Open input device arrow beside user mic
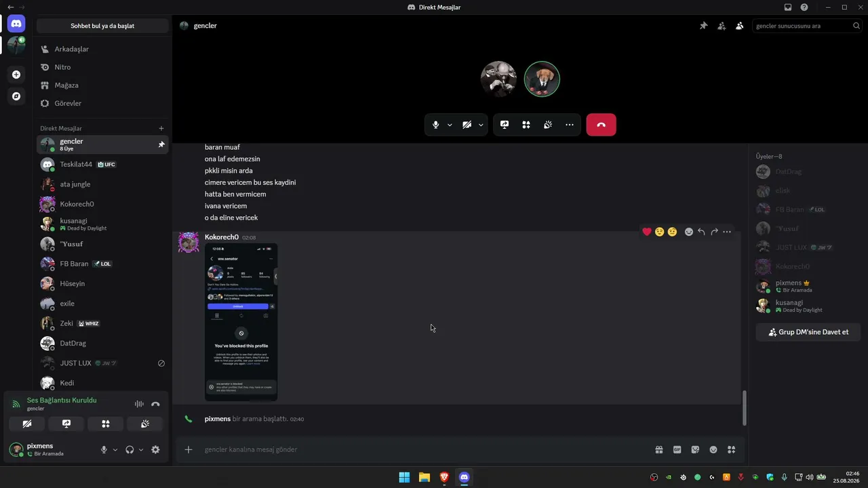The height and width of the screenshot is (488, 868). point(115,449)
